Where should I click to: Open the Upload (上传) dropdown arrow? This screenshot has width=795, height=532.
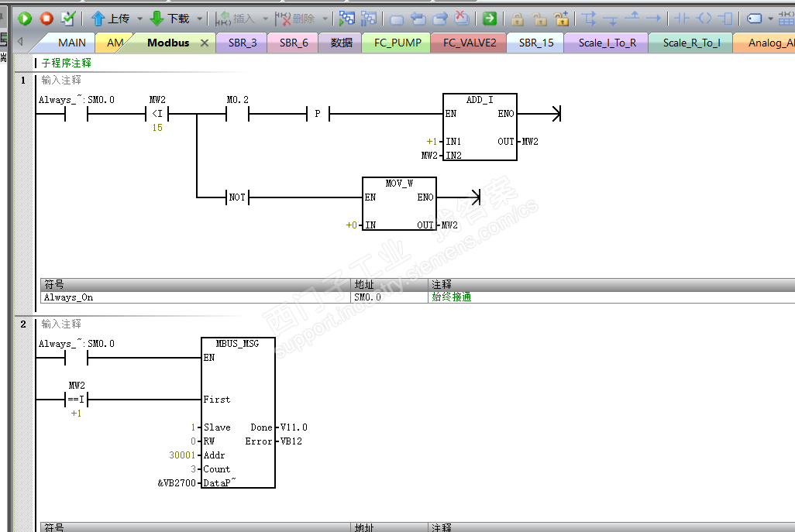(x=139, y=19)
